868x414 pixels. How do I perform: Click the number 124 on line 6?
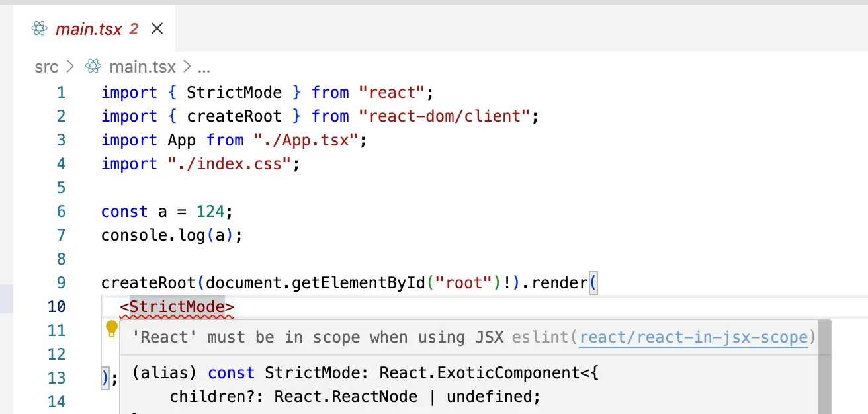(x=210, y=212)
